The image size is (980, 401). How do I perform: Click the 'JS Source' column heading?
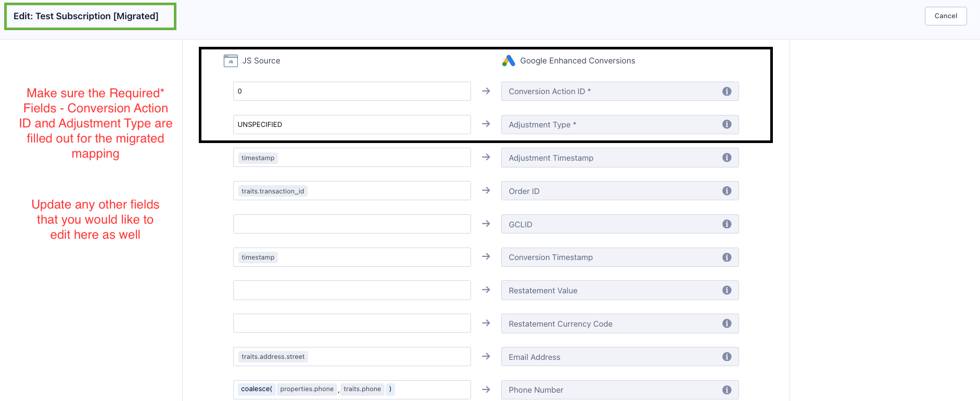(261, 61)
